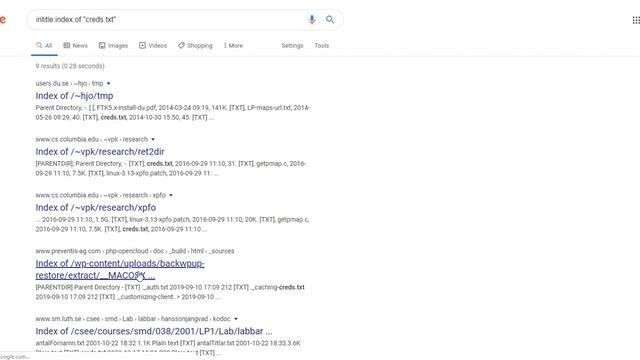Viewport: 640px width, 360px height.
Task: Expand dropdown arrow beside research › xpfo URL
Action: pyautogui.click(x=171, y=195)
